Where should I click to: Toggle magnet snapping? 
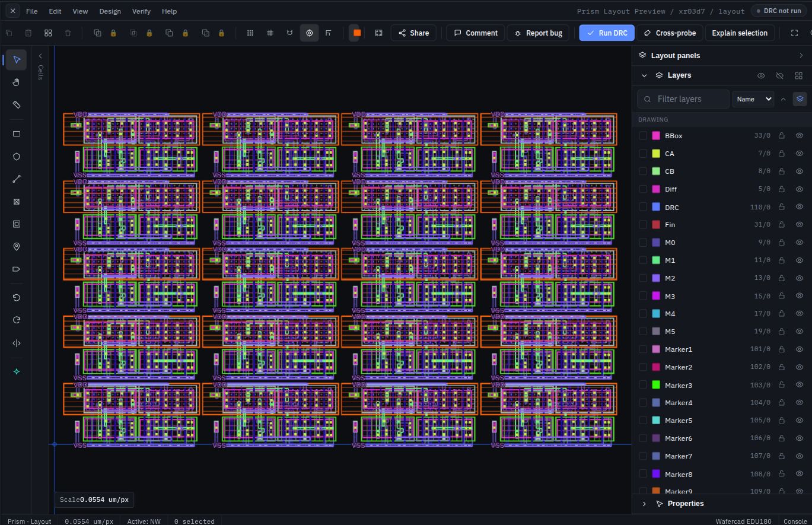tap(289, 33)
